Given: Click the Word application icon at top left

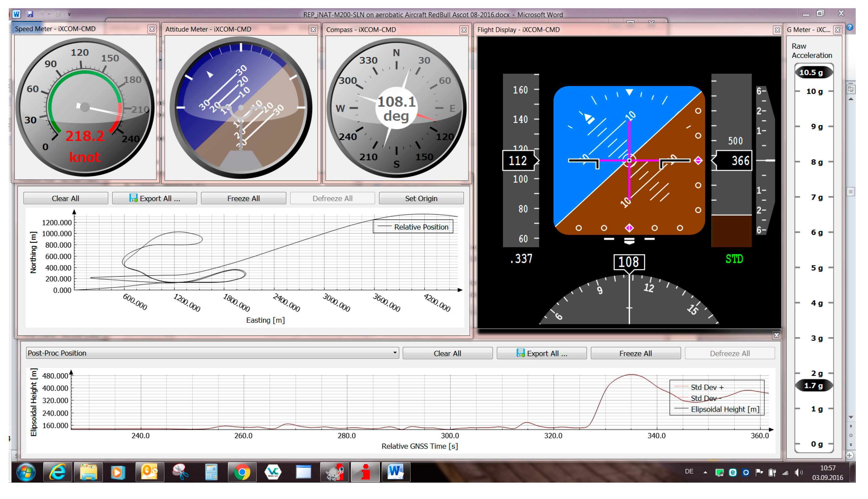Looking at the screenshot, I should point(16,14).
